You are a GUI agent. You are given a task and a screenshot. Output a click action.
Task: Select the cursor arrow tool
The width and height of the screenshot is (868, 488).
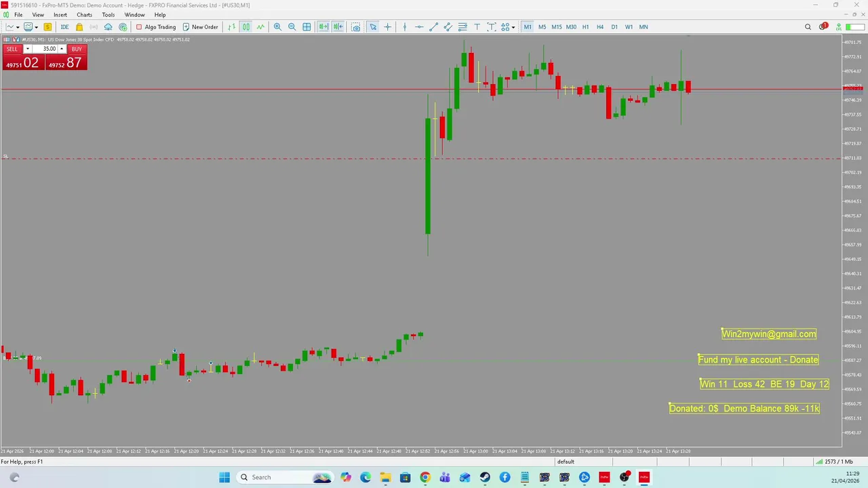[x=373, y=27]
